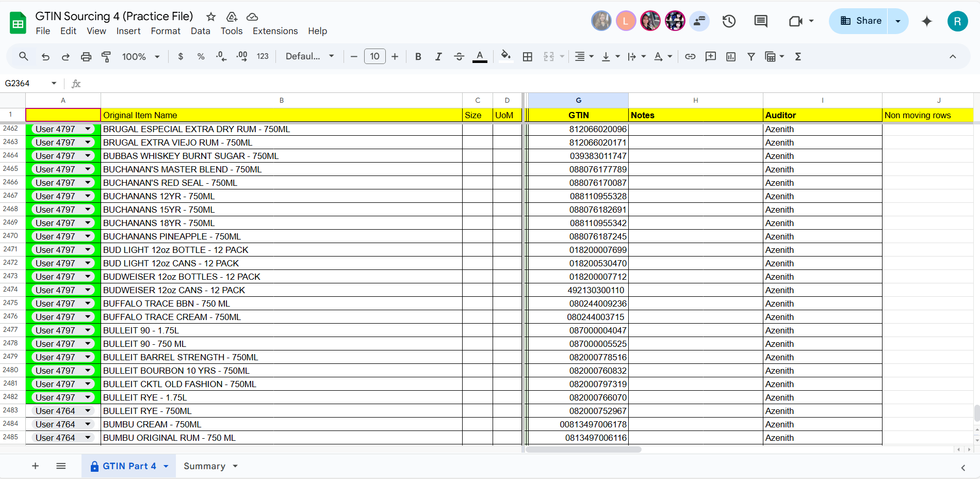The width and height of the screenshot is (980, 479).
Task: Add a new sheet with plus button
Action: (x=35, y=466)
